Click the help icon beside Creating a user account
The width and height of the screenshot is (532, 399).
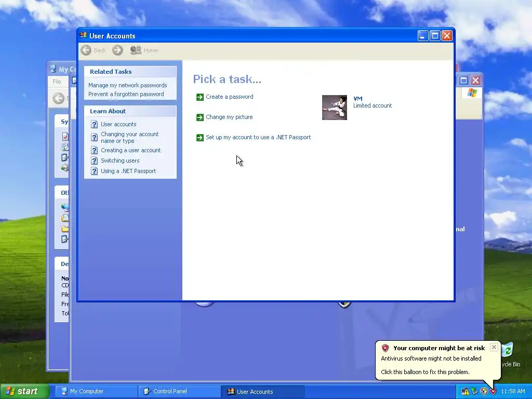(x=95, y=150)
